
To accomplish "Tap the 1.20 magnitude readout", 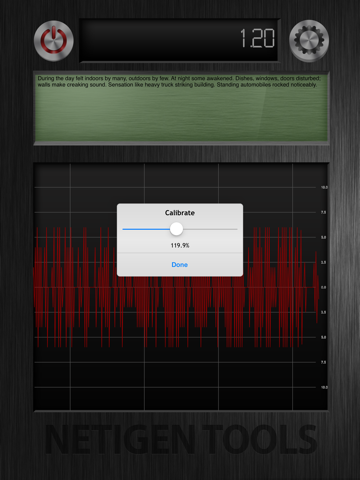I will (x=257, y=38).
